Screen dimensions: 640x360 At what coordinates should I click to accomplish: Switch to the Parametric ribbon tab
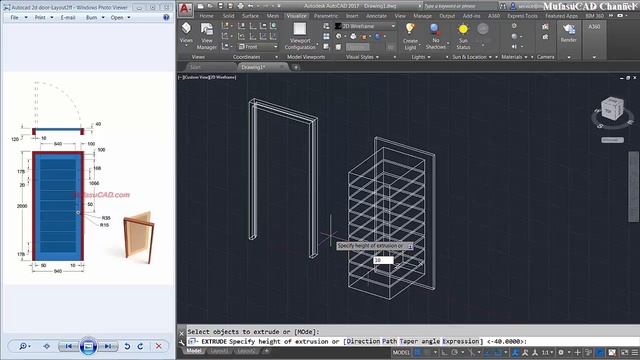tap(326, 16)
